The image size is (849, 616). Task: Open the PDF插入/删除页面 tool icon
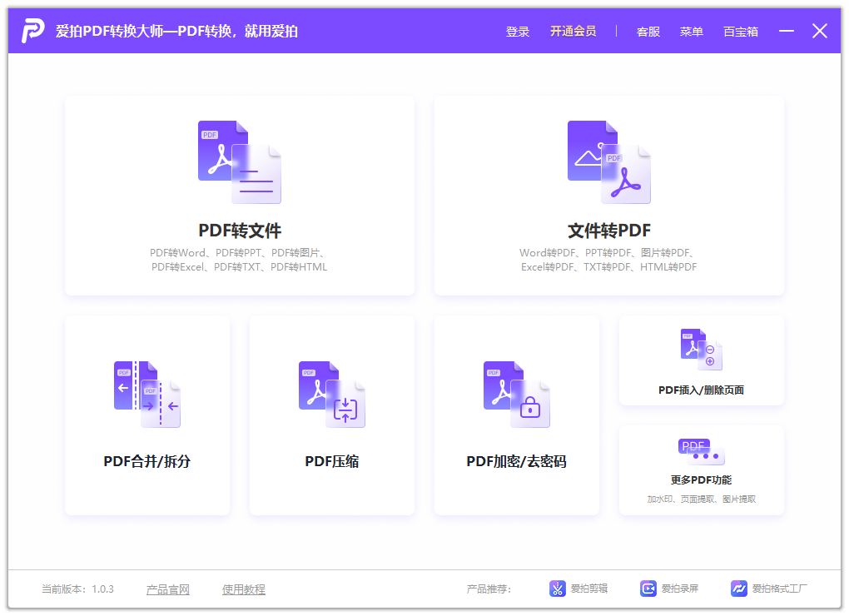point(700,348)
